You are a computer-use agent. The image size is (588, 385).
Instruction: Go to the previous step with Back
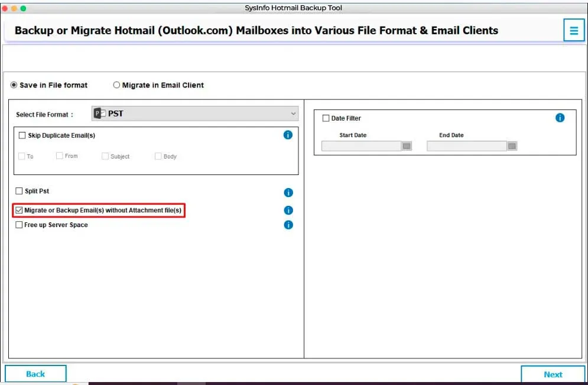(35, 374)
